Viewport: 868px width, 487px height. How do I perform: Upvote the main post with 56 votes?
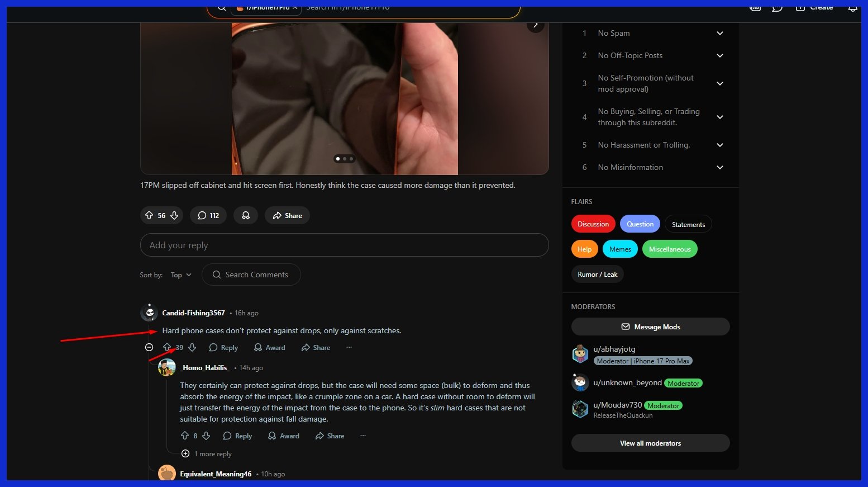click(149, 215)
